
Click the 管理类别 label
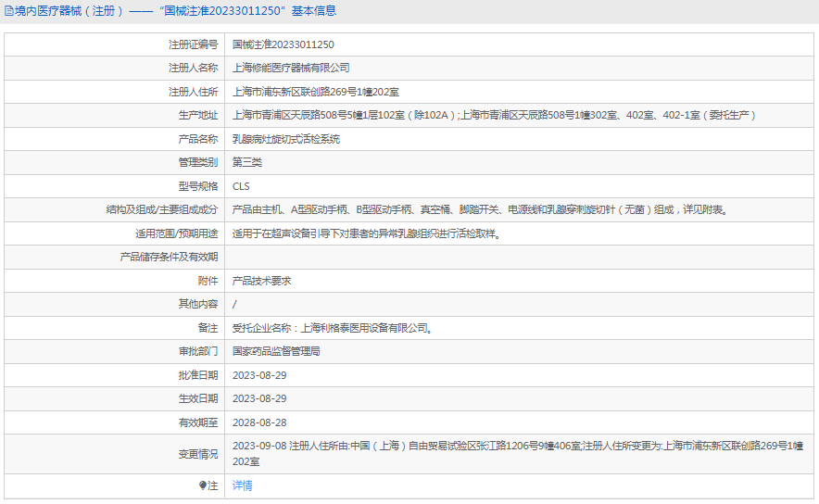coord(198,162)
